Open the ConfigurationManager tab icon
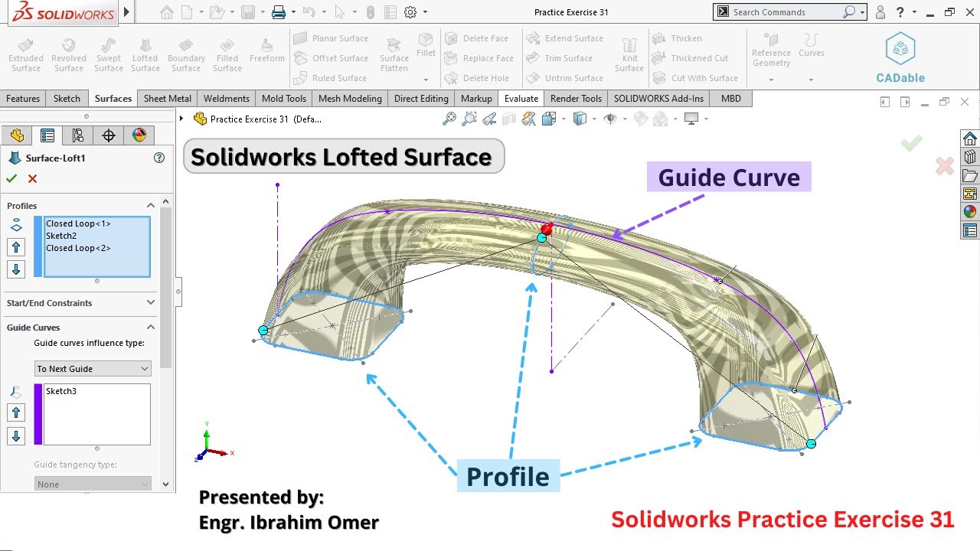980x551 pixels. [77, 135]
